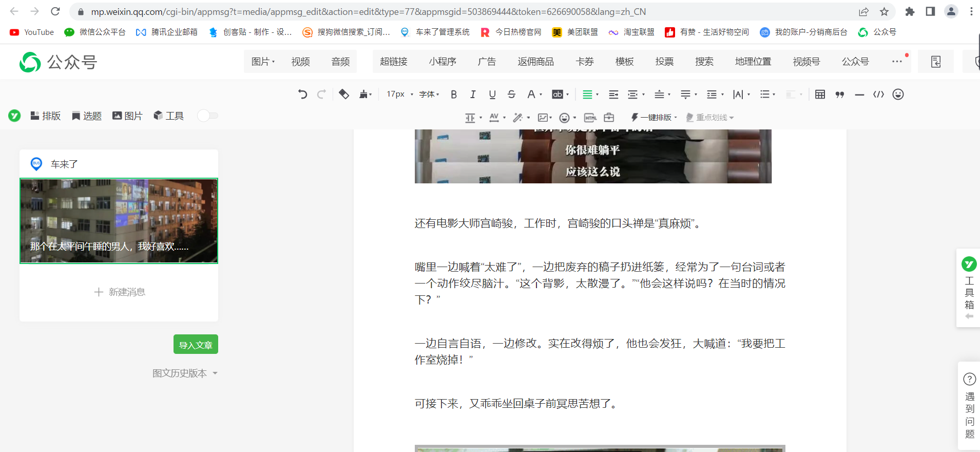
Task: Open the 排版 panel on the left
Action: [46, 116]
